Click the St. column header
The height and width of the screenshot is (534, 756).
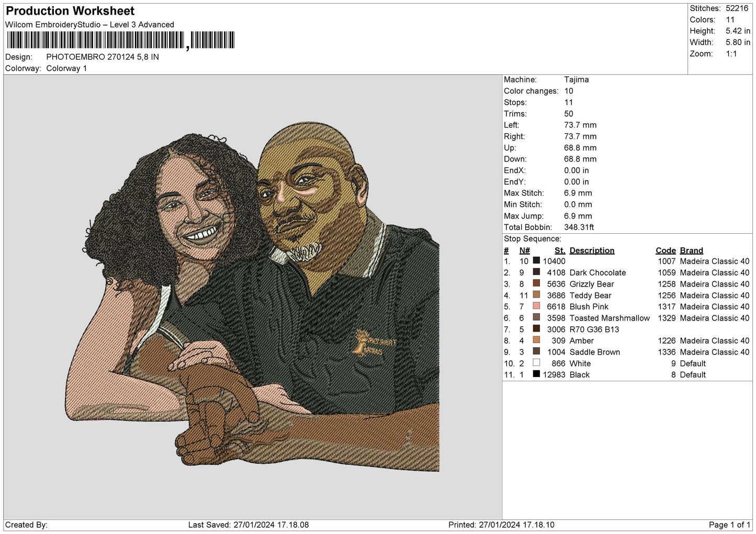[560, 251]
